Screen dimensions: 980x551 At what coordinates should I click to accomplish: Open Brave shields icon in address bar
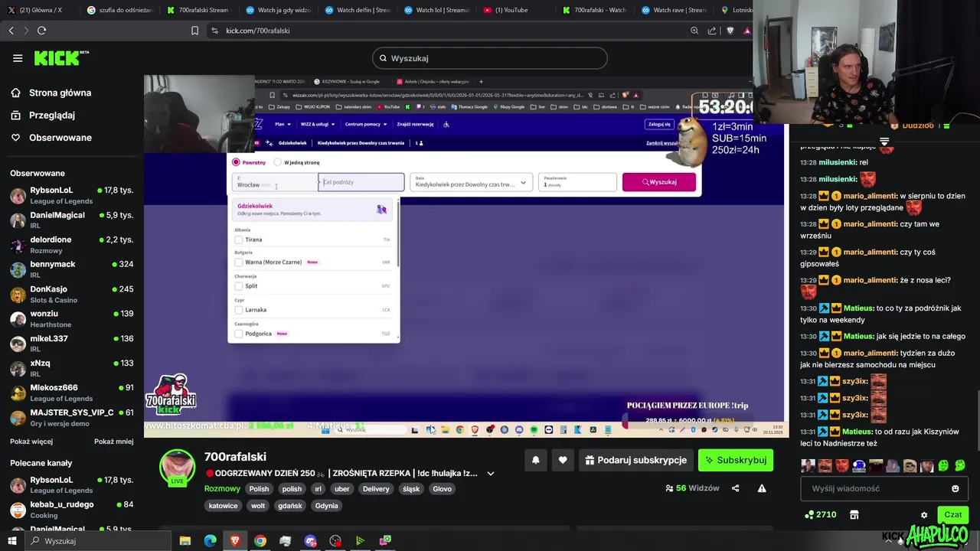730,31
